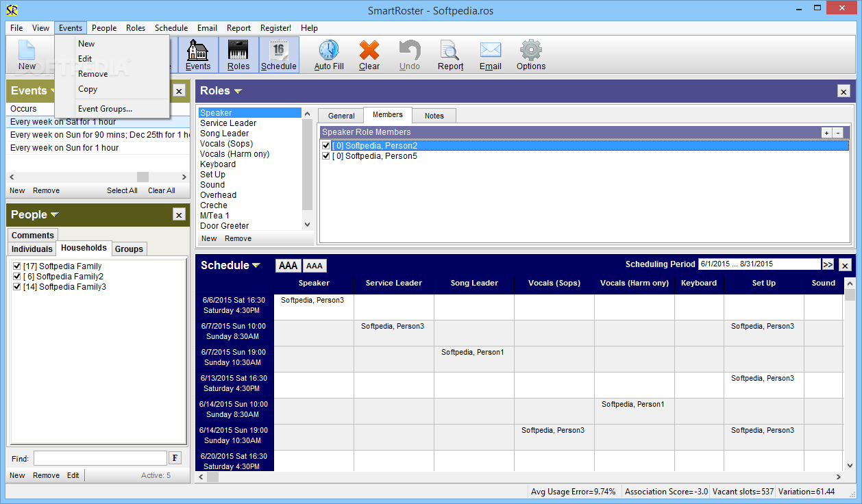This screenshot has height=504, width=862.
Task: Select event 'Every week on Sat for 1 hour'
Action: click(98, 122)
